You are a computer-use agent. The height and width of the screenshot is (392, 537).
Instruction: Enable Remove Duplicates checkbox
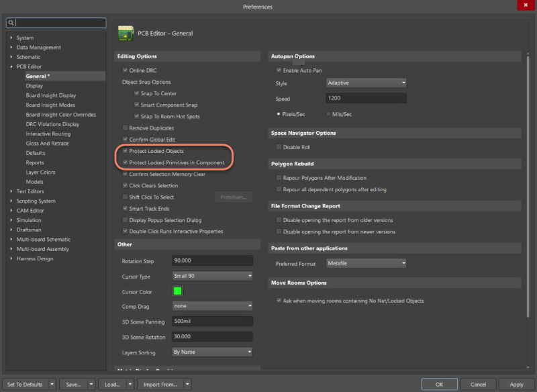click(125, 128)
